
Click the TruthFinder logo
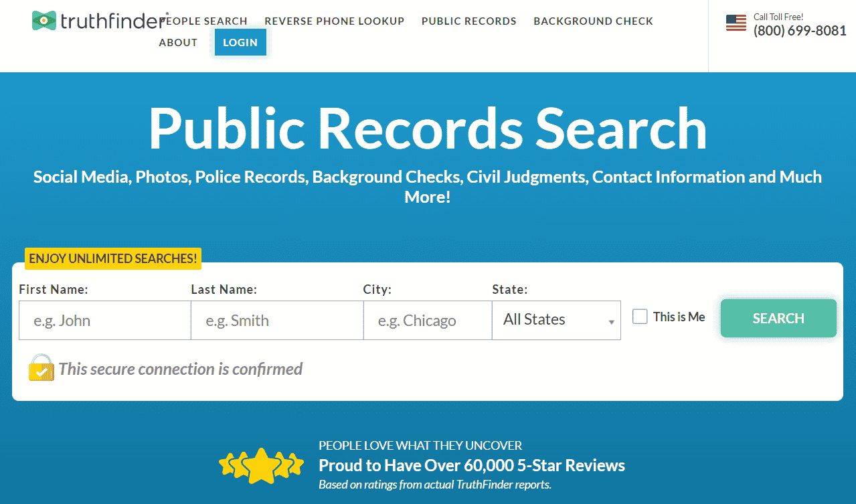99,21
